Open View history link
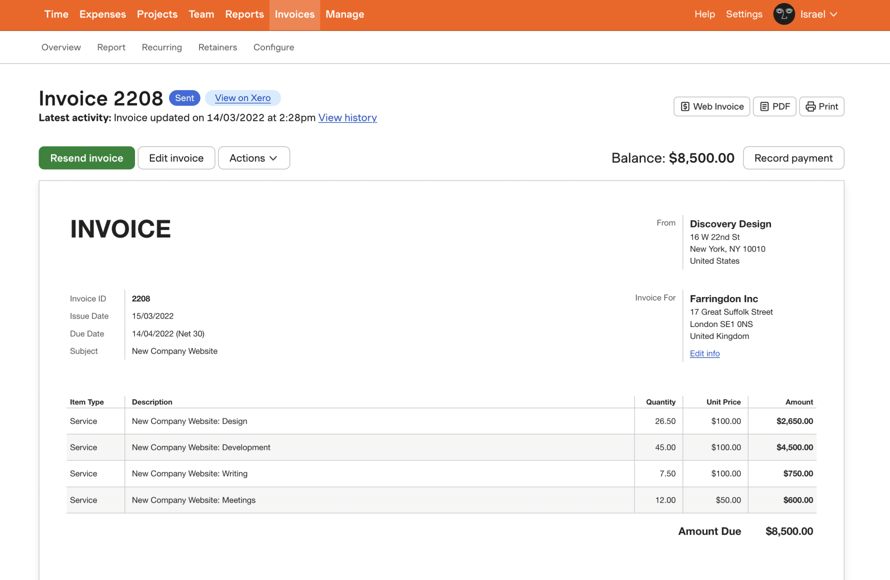Image resolution: width=890 pixels, height=580 pixels. (x=349, y=118)
